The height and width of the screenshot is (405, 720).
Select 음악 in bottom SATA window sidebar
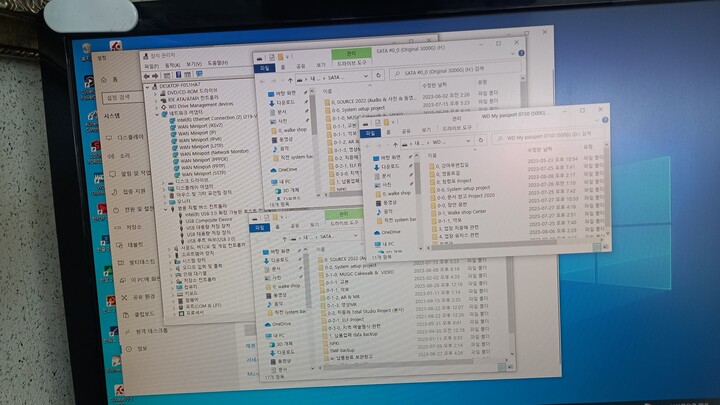(x=275, y=304)
